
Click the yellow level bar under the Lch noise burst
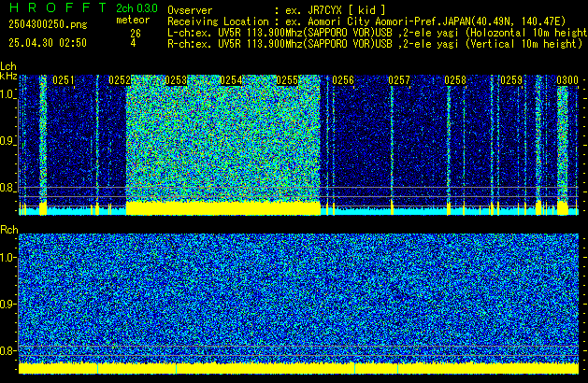[223, 208]
